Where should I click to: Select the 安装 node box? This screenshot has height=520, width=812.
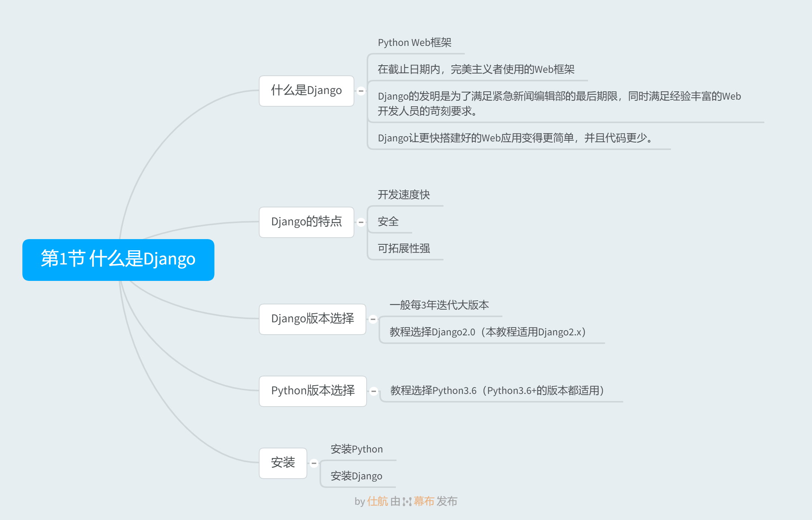coord(283,463)
